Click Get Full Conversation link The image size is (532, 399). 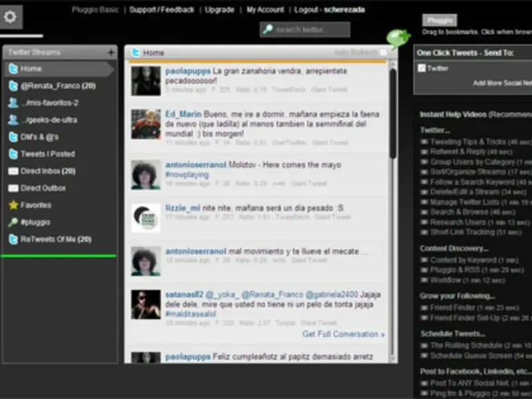coord(344,334)
